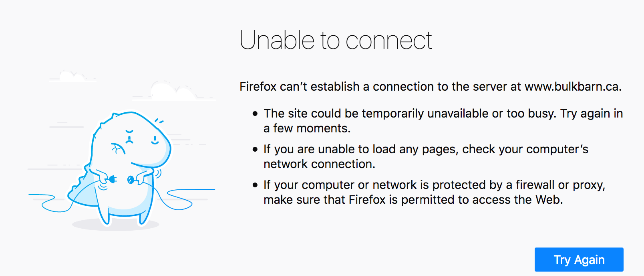Click the Try Again button
Viewport: 644px width, 276px height.
[x=579, y=260]
